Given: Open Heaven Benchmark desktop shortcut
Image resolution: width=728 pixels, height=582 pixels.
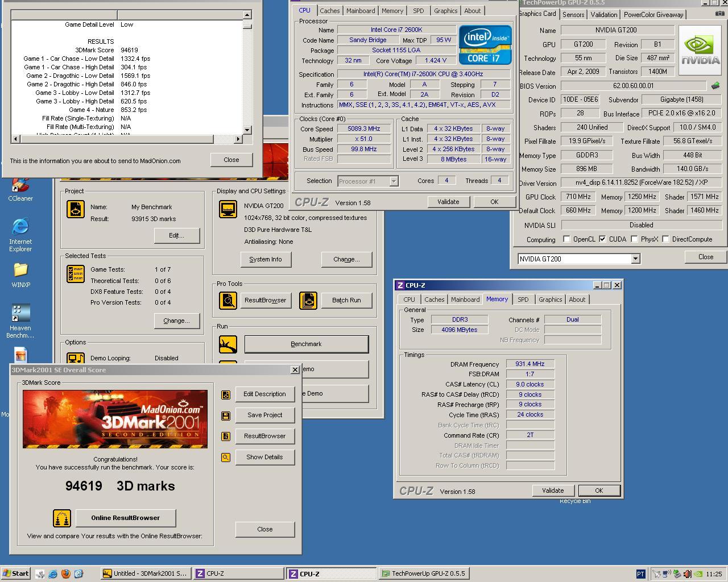Looking at the screenshot, I should pos(20,322).
